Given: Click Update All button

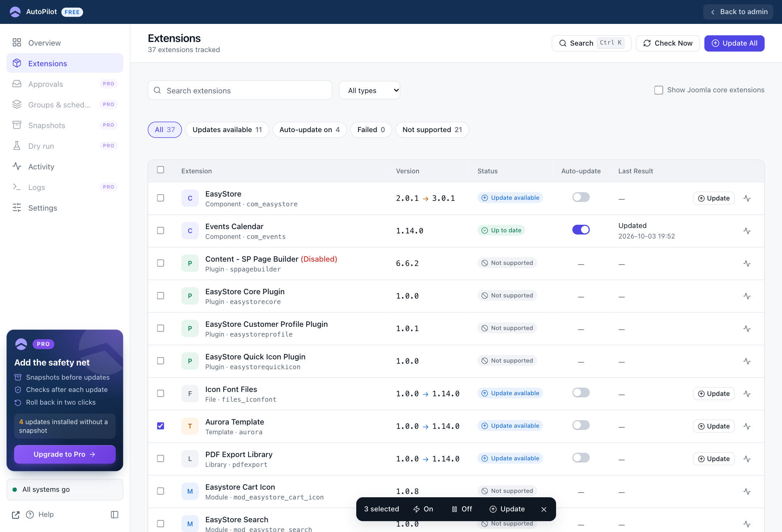Looking at the screenshot, I should pos(734,43).
